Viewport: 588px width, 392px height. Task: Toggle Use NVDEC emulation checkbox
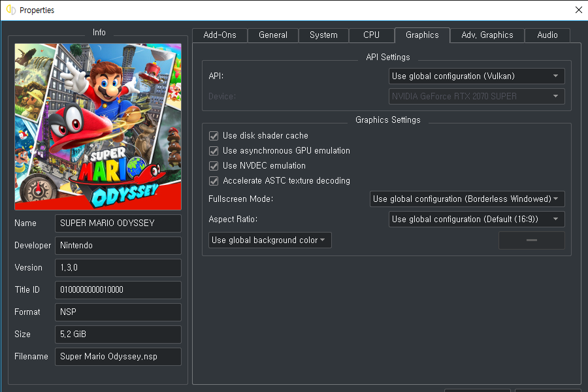(x=214, y=166)
